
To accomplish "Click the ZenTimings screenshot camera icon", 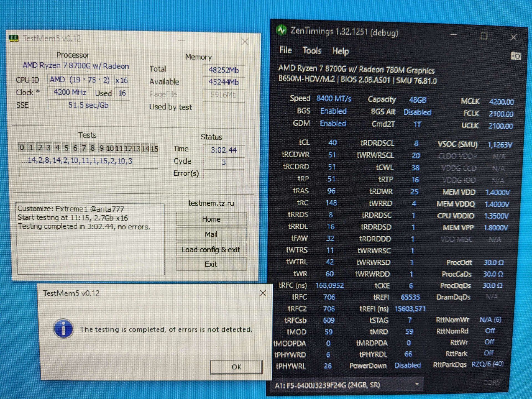I will (x=516, y=56).
